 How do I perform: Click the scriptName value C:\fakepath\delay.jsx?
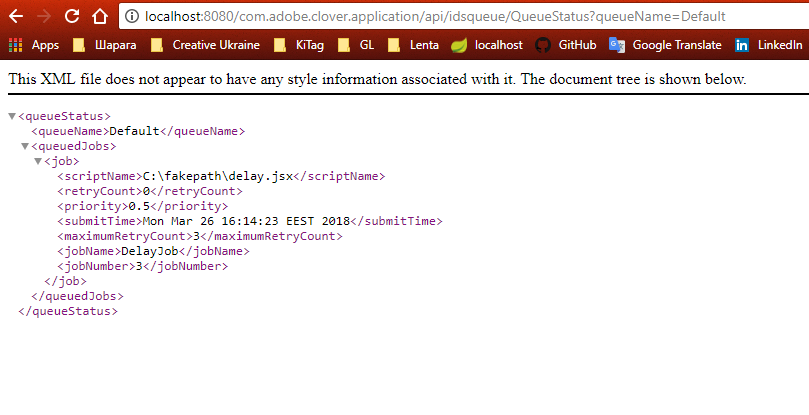[x=218, y=177]
